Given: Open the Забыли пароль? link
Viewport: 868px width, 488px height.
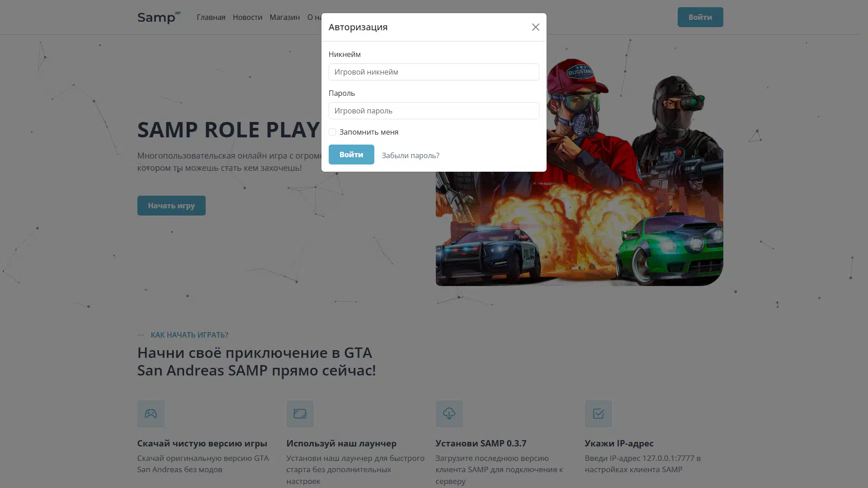Looking at the screenshot, I should pos(410,155).
